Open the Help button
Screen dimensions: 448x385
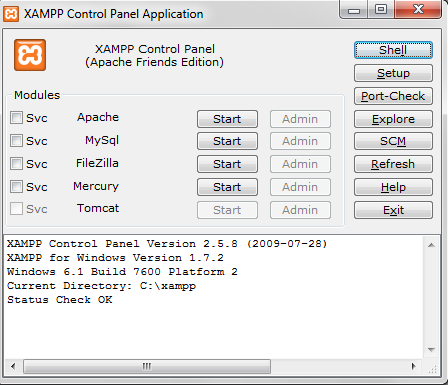(x=393, y=187)
